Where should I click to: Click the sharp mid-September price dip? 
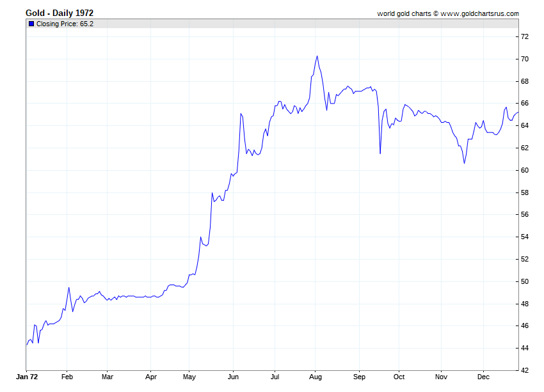(x=380, y=153)
